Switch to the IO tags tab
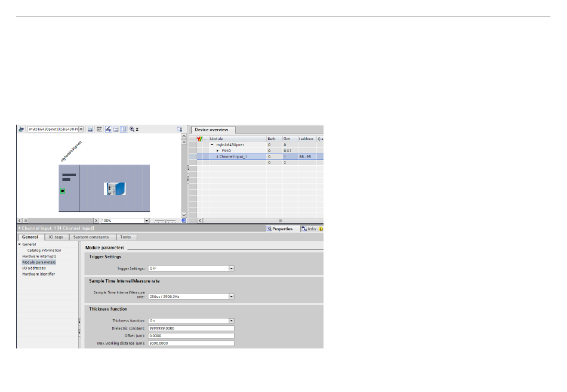The width and height of the screenshot is (567, 392). point(56,237)
